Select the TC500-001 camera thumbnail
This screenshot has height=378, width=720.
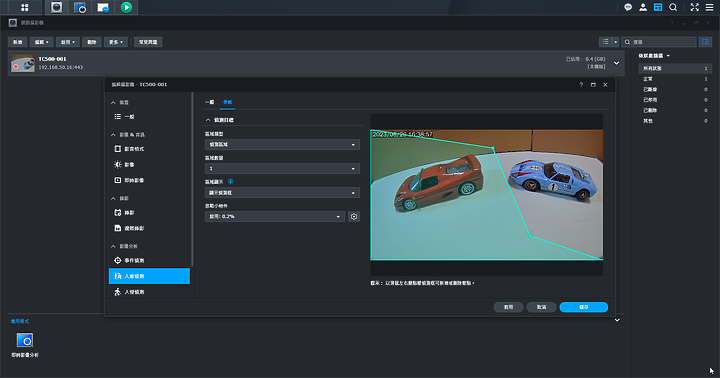(22, 63)
